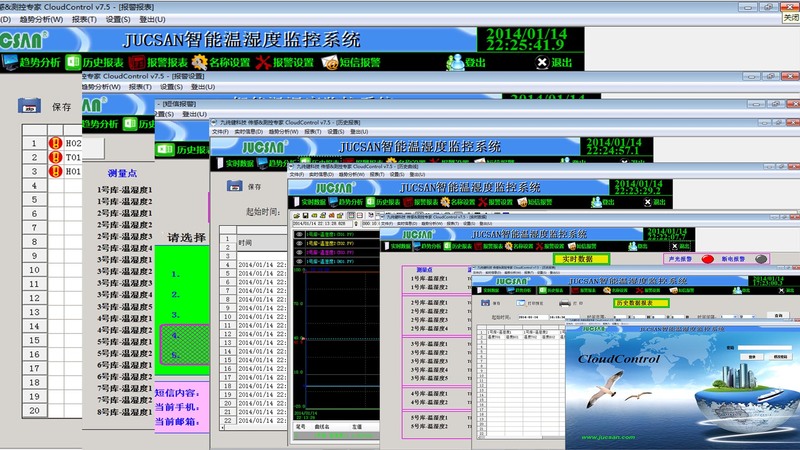The image size is (800, 450).
Task: Click red alarm icon in row 2 T01
Action: tap(56, 157)
